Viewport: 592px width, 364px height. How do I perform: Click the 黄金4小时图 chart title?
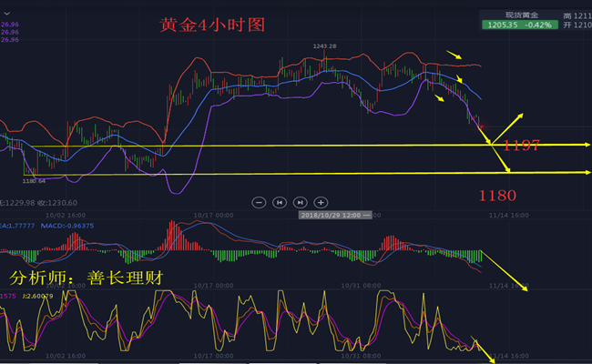coord(212,25)
